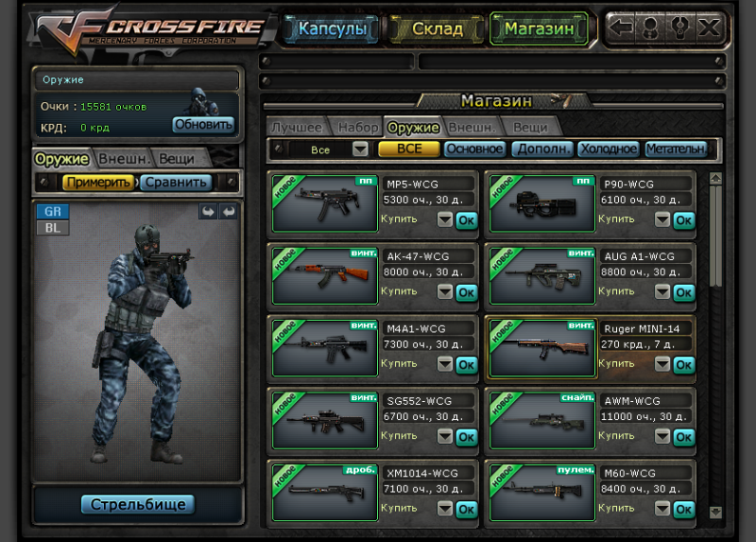Rotate character preview right arrow
This screenshot has width=756, height=542.
click(229, 211)
